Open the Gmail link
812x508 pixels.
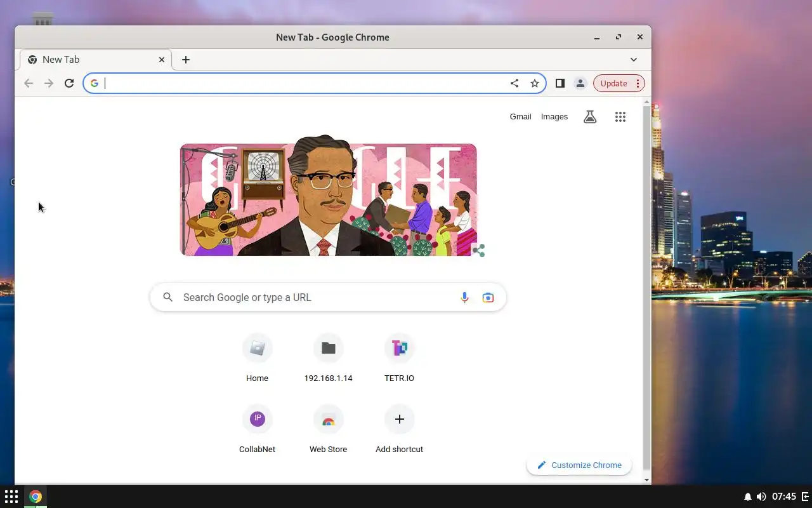click(x=520, y=117)
